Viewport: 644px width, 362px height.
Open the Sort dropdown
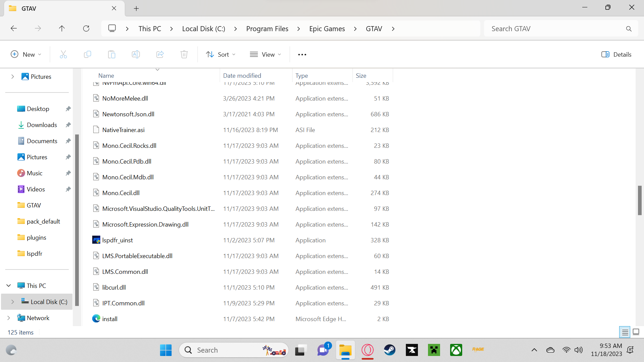220,54
